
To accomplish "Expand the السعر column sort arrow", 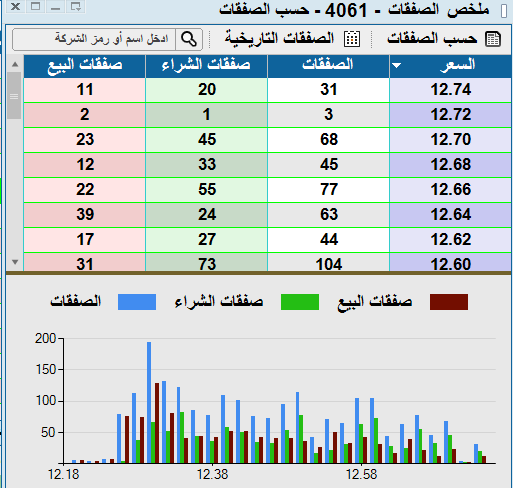I will coord(397,65).
